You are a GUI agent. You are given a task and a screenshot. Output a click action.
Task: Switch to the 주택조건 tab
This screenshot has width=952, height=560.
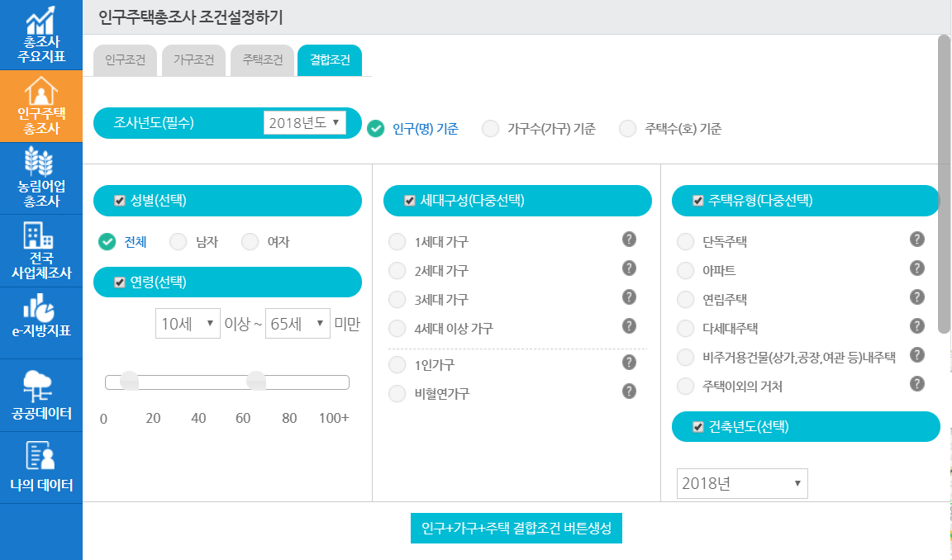(261, 59)
